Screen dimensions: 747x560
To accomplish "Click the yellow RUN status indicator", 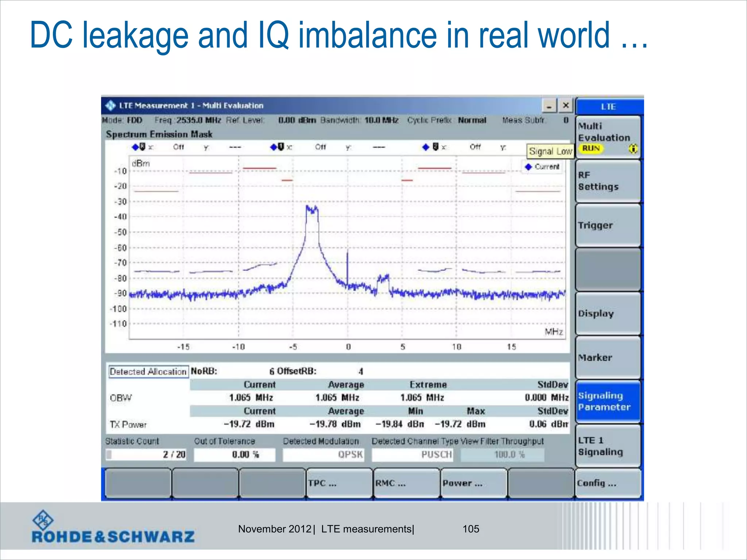I will 591,148.
